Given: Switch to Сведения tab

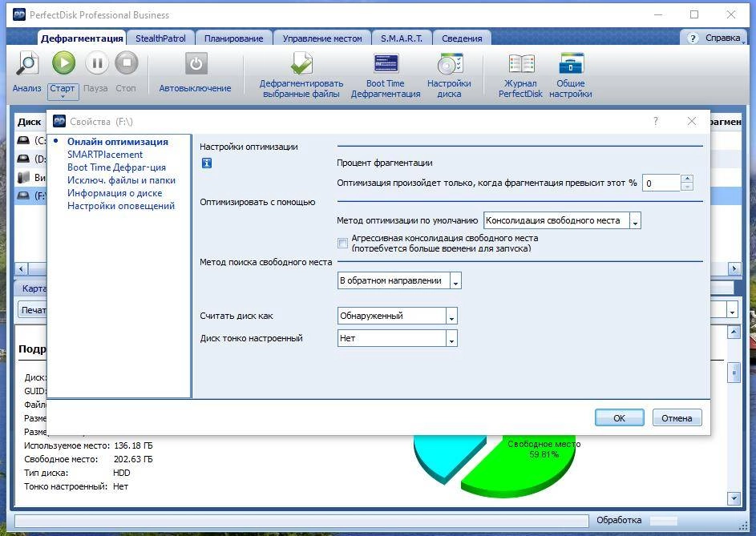Looking at the screenshot, I should click(x=462, y=38).
